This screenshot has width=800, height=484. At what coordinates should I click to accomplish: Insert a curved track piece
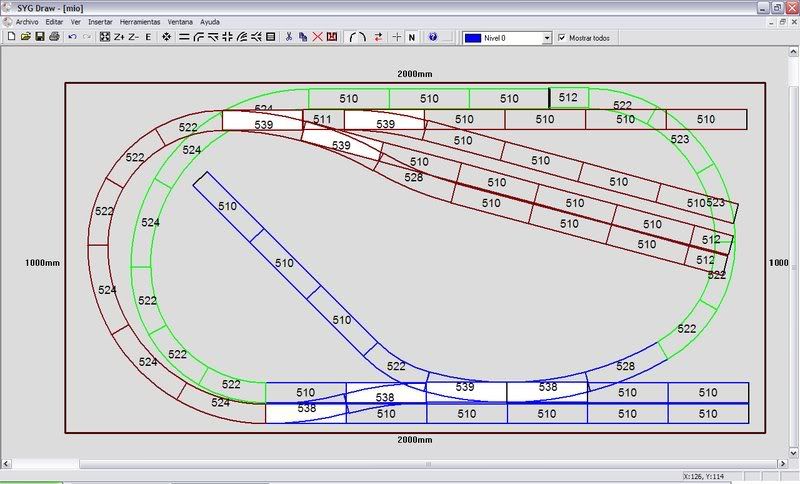click(198, 37)
